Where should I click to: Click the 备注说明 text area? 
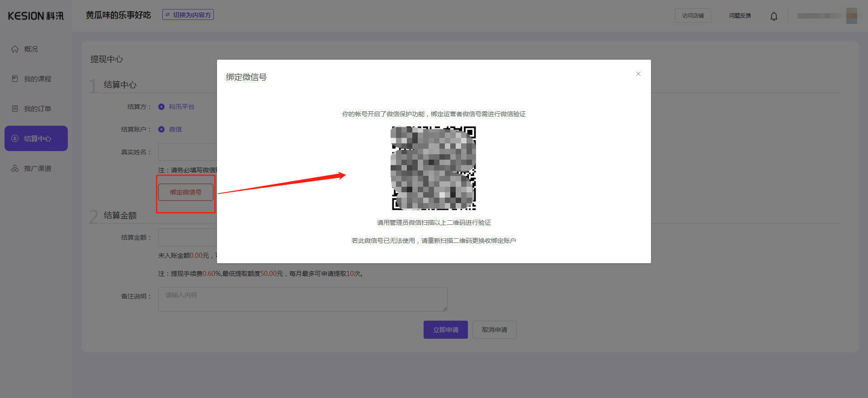pos(302,299)
